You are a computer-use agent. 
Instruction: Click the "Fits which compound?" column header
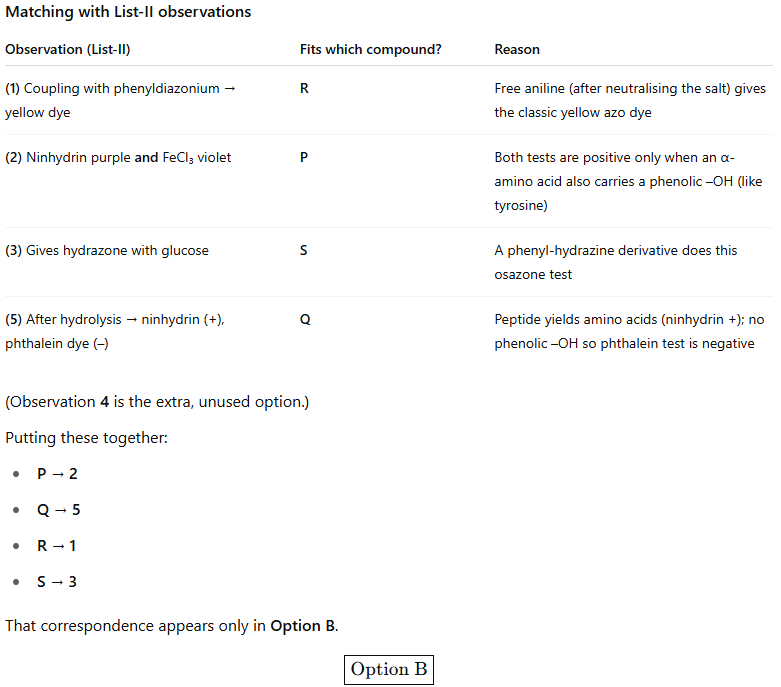pos(370,49)
